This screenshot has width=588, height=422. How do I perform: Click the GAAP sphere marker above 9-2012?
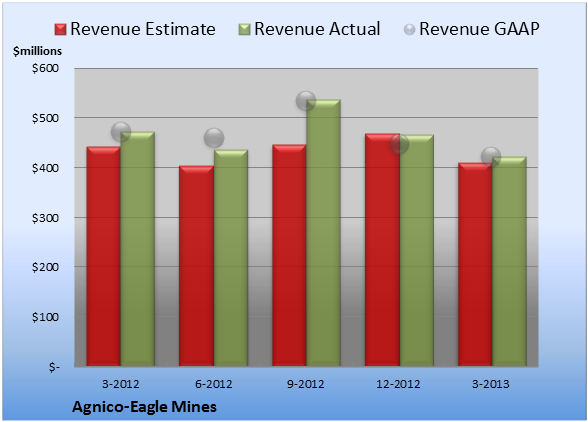[306, 101]
